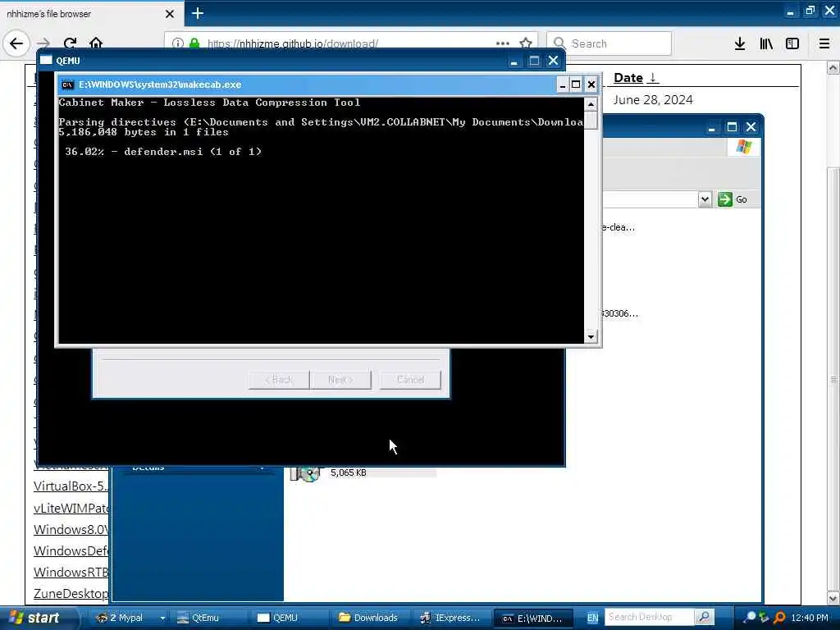Open the browser hamburger menu
This screenshot has width=840, height=630.
(824, 43)
